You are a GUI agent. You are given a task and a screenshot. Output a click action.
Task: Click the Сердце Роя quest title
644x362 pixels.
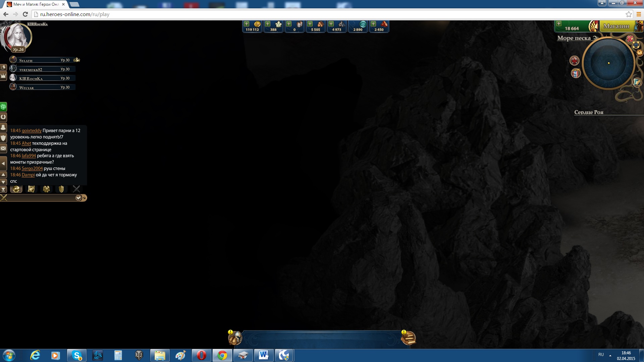[x=589, y=112]
